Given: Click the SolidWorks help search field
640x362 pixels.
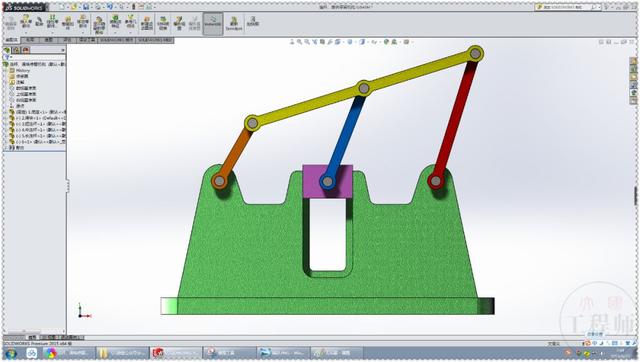Looking at the screenshot, I should (x=566, y=7).
